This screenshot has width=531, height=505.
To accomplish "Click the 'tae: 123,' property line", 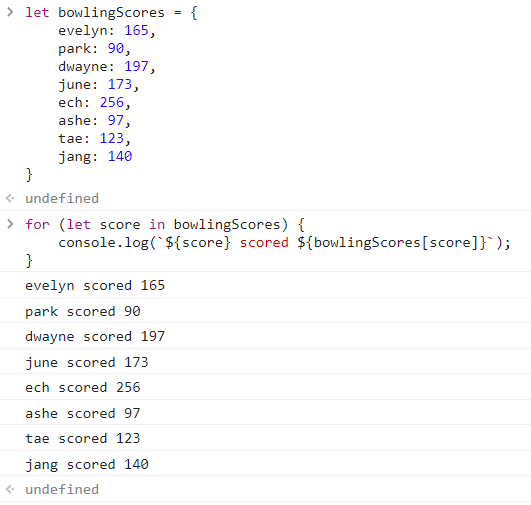I will (94, 139).
